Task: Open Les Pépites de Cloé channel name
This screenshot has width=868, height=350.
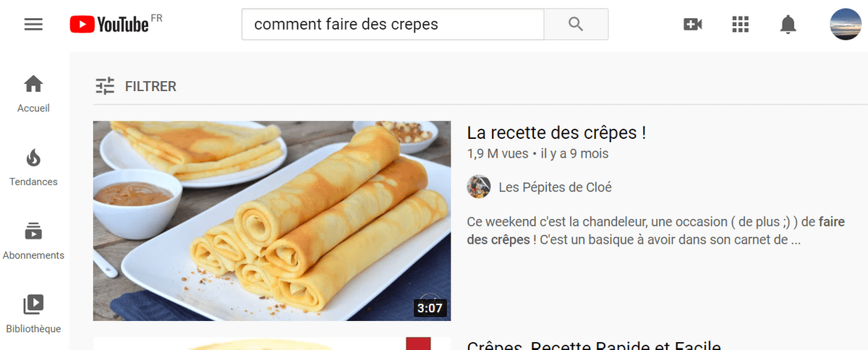Action: click(x=555, y=187)
